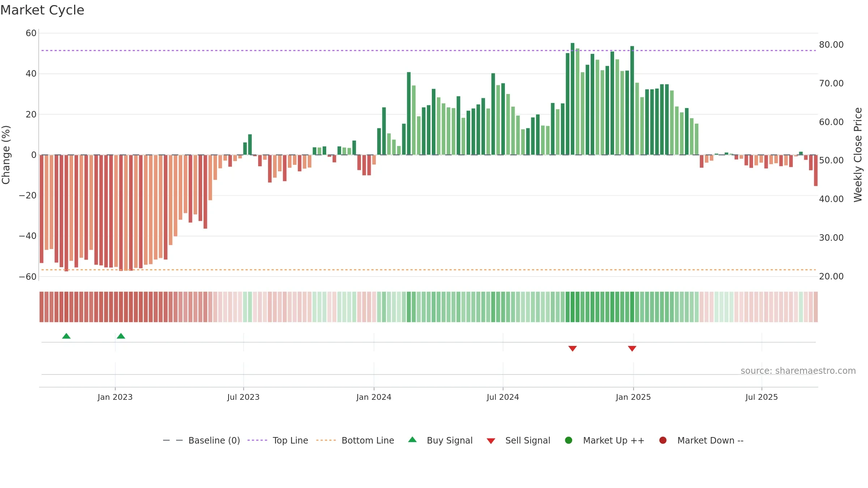
Task: Click the Jul 2025 x-axis label
Action: coord(762,397)
